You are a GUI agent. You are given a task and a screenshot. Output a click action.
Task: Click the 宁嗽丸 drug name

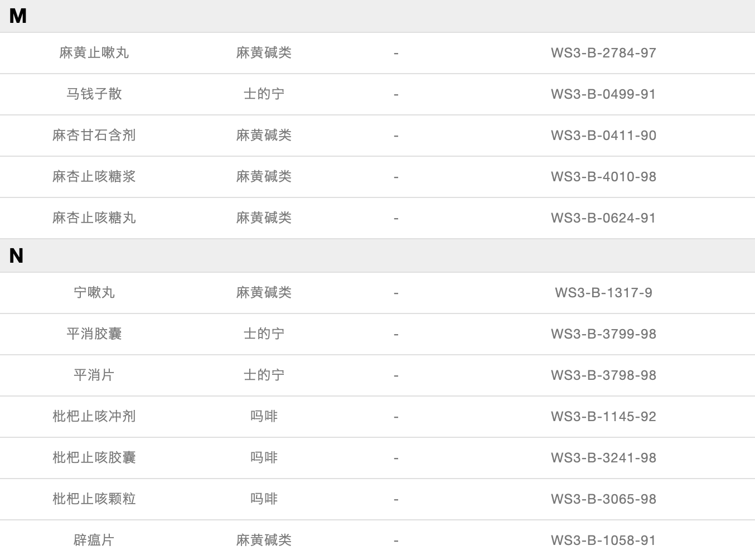pyautogui.click(x=94, y=293)
